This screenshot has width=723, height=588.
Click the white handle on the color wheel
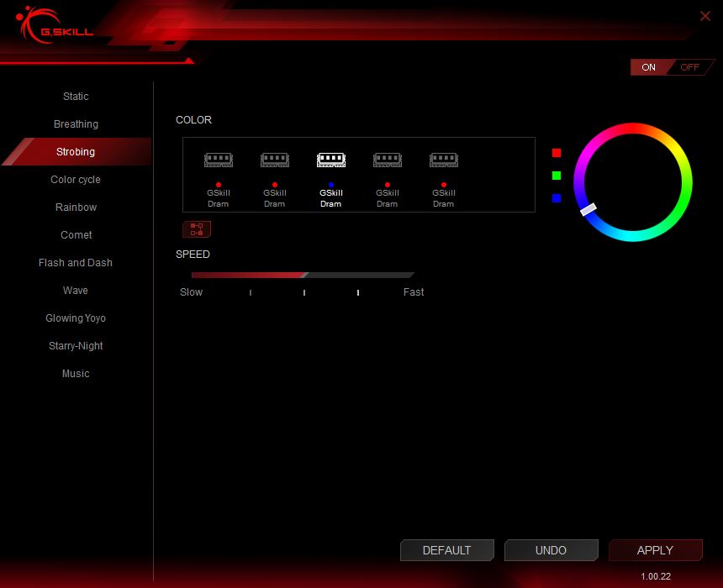(x=588, y=209)
